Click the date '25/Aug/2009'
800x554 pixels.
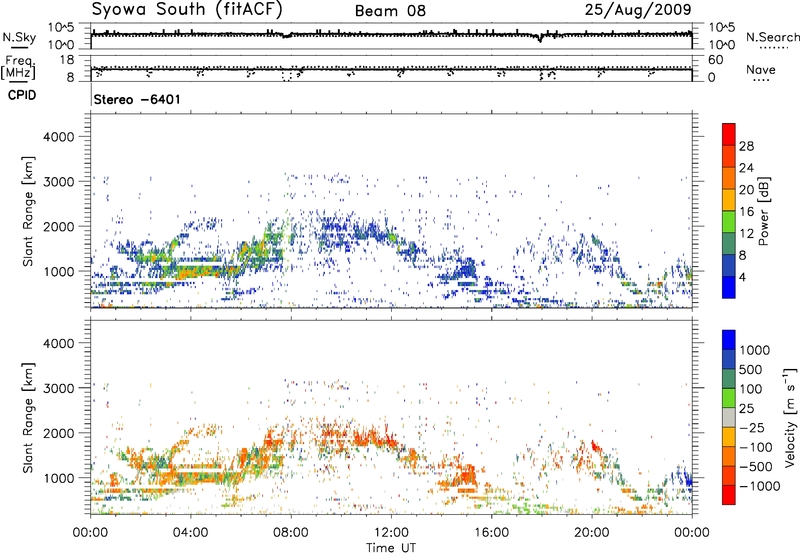(x=638, y=10)
